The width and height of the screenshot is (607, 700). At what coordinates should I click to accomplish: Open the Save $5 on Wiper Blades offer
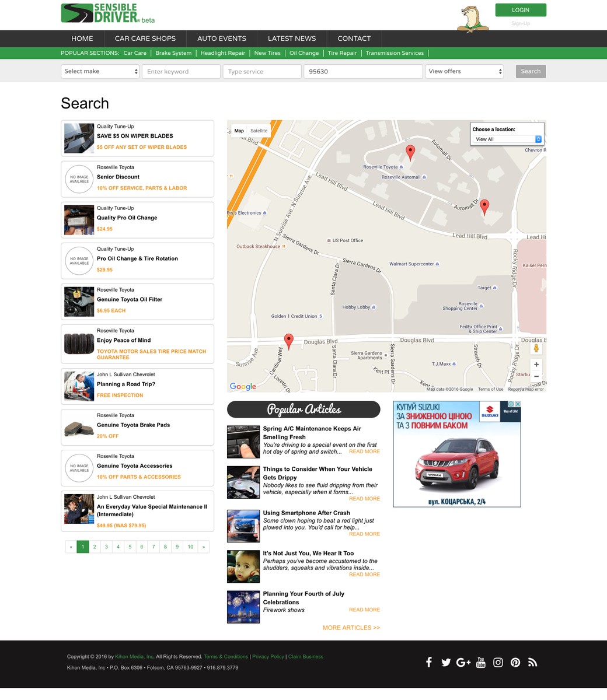137,138
